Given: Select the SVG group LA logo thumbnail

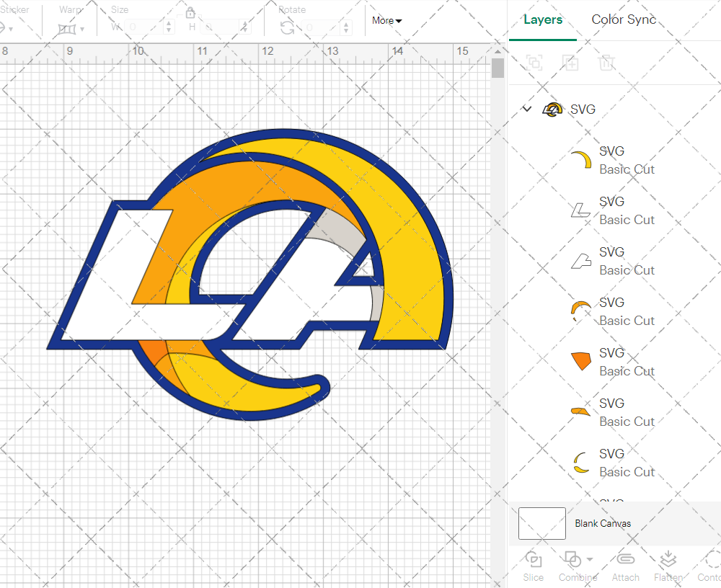Looking at the screenshot, I should [552, 110].
